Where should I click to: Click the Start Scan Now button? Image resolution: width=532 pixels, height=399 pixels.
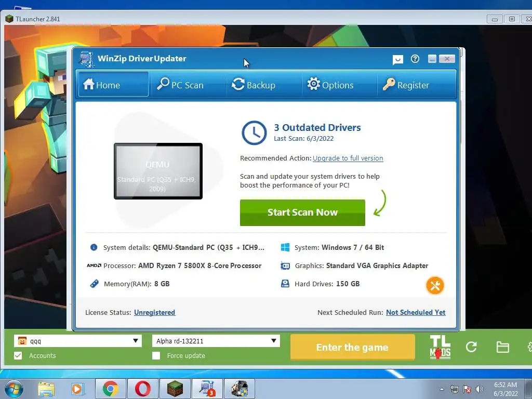point(302,212)
